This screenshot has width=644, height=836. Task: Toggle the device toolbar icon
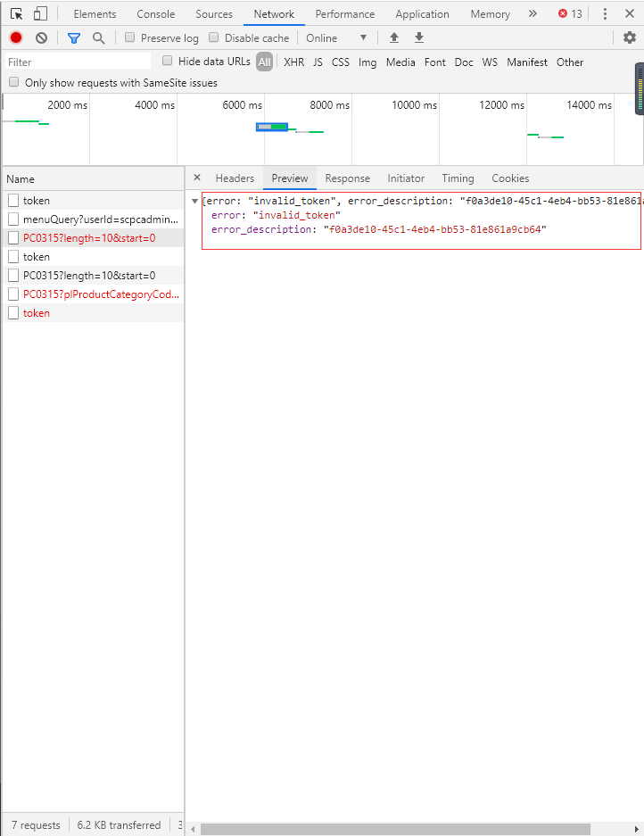40,14
